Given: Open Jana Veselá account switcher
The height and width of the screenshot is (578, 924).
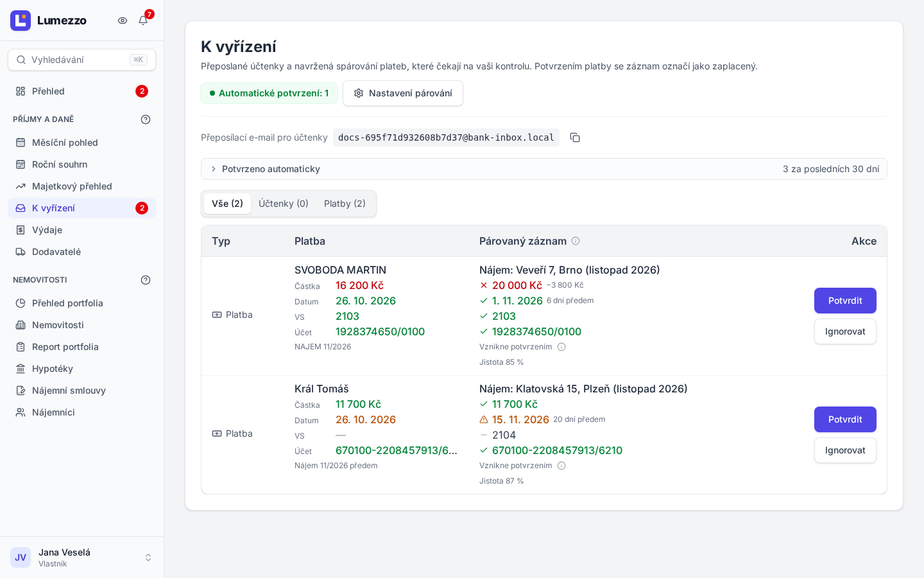Looking at the screenshot, I should (81, 557).
